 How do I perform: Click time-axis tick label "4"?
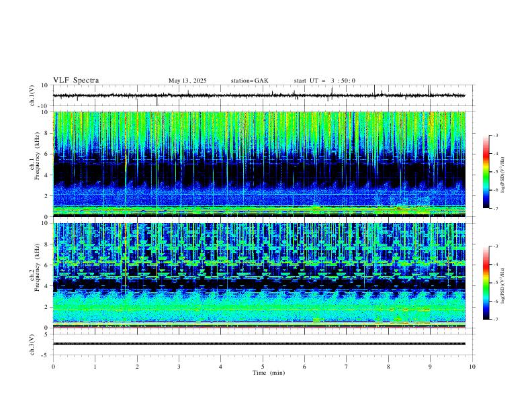coord(220,367)
